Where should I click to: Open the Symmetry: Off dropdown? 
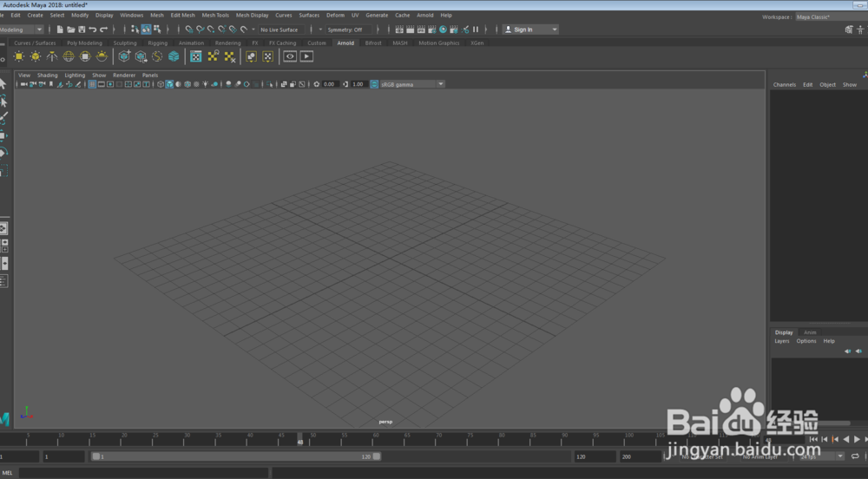[x=349, y=30]
